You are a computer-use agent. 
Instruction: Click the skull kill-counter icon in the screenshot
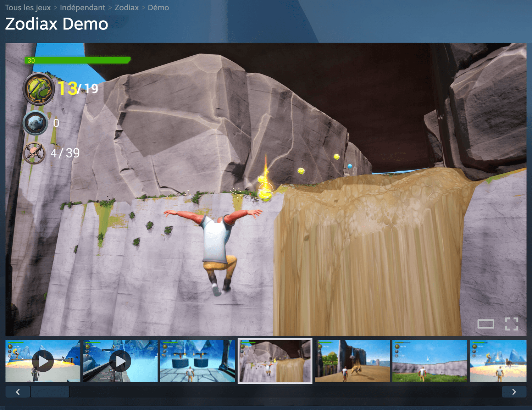coord(34,153)
